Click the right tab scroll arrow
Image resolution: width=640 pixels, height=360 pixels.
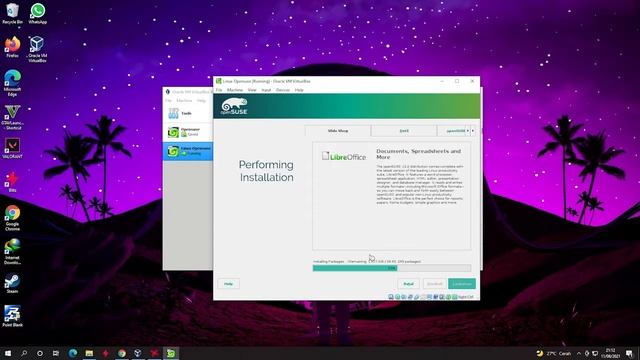473,131
